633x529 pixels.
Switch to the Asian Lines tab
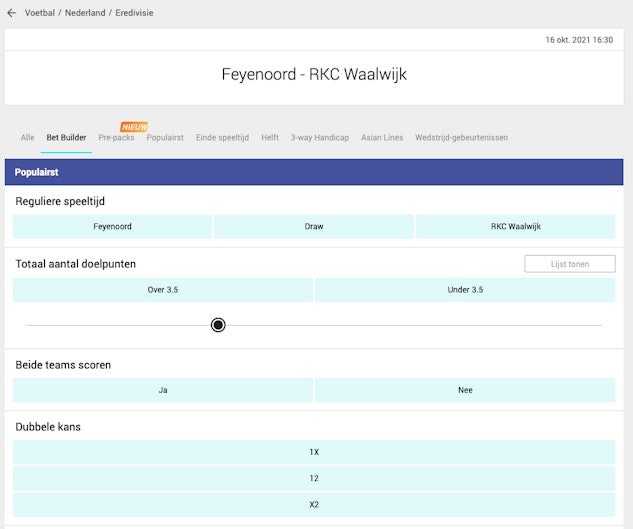[382, 138]
